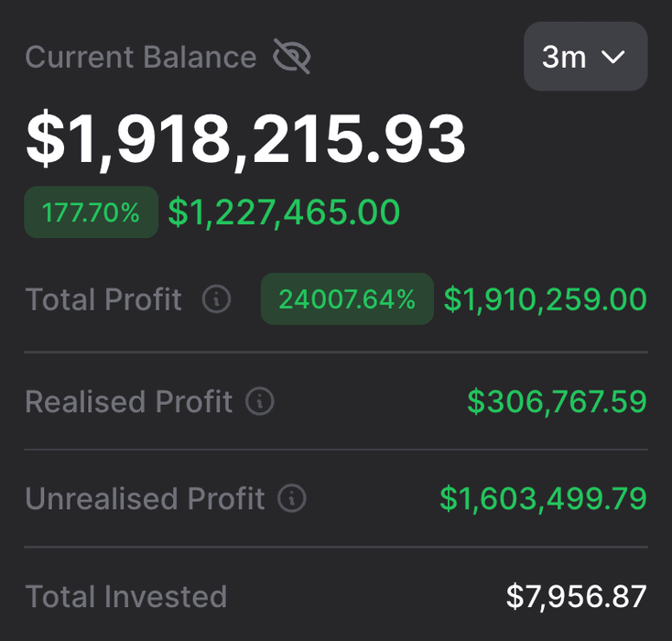
Task: Toggle the hide balance eye icon
Action: [292, 58]
